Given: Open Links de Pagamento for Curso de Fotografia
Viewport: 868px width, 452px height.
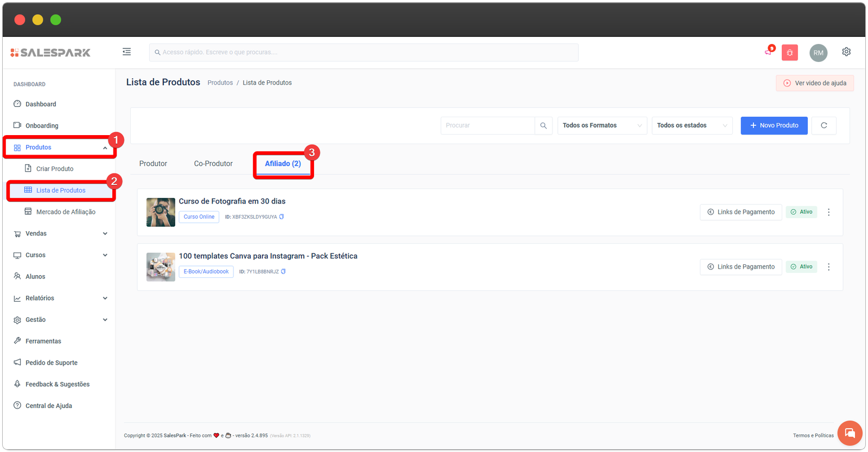Looking at the screenshot, I should [x=741, y=212].
